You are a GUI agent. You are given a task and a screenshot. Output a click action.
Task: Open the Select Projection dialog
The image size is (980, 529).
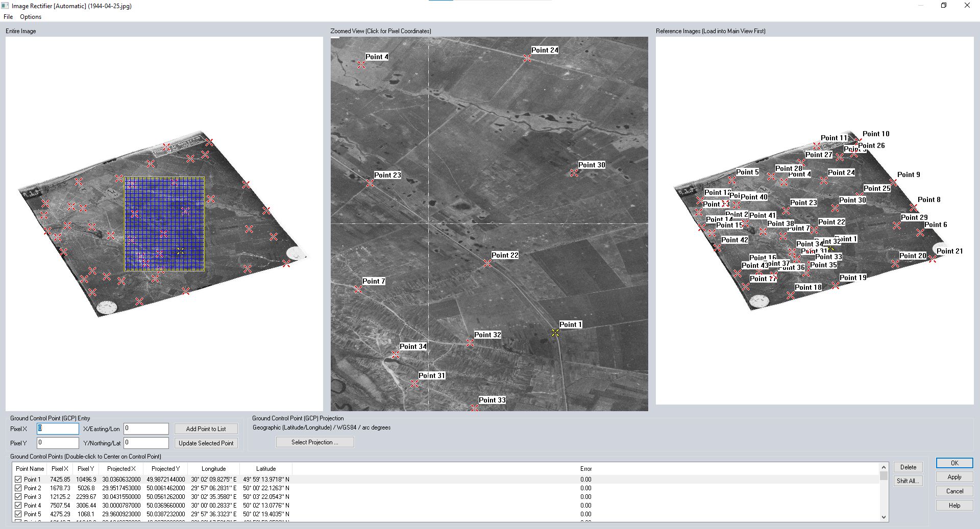[x=314, y=442]
